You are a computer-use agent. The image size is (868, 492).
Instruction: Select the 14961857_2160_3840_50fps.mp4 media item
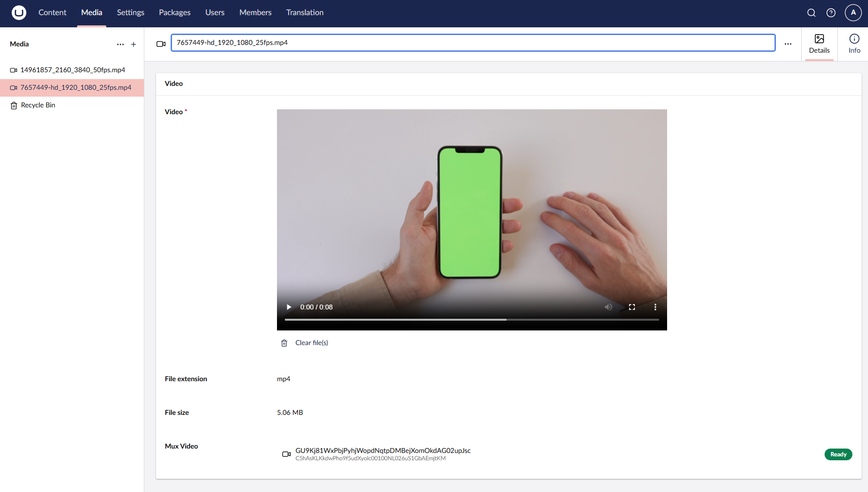[72, 69]
